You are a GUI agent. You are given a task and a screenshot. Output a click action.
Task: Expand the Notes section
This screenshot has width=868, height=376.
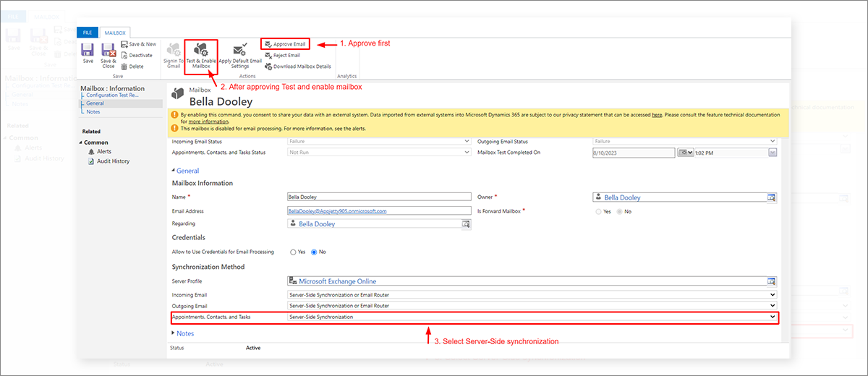(182, 333)
